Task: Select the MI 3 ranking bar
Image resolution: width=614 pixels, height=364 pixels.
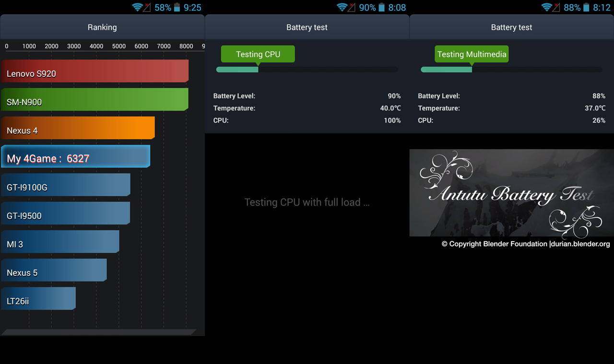Action: click(60, 242)
